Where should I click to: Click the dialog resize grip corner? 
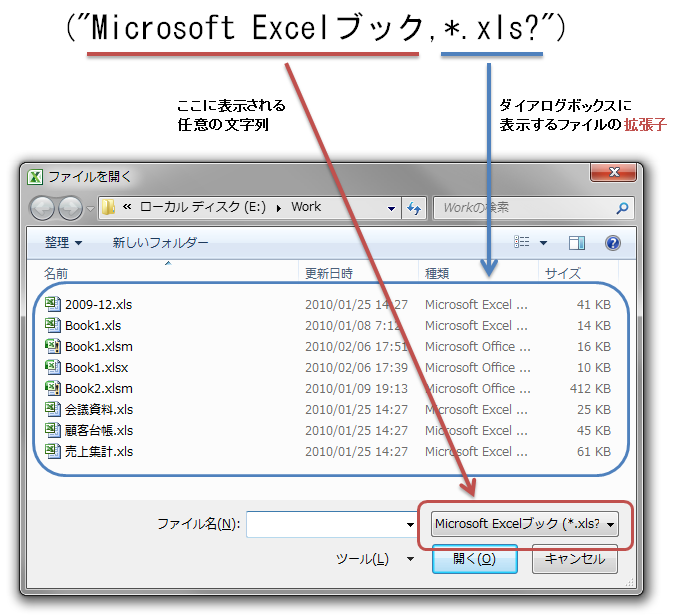click(x=630, y=582)
